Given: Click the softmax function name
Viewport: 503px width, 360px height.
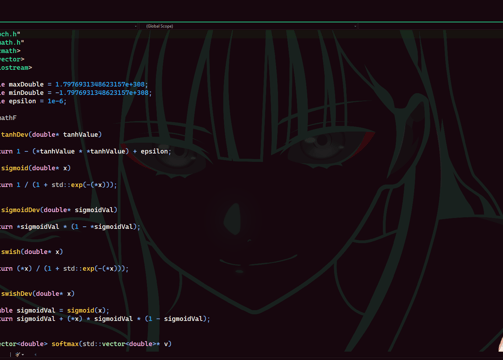Looking at the screenshot, I should [65, 344].
